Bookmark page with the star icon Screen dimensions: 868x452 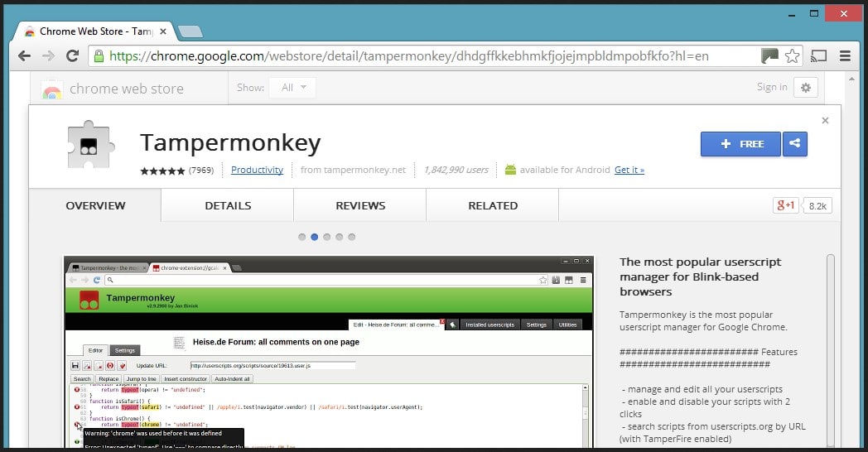point(793,56)
